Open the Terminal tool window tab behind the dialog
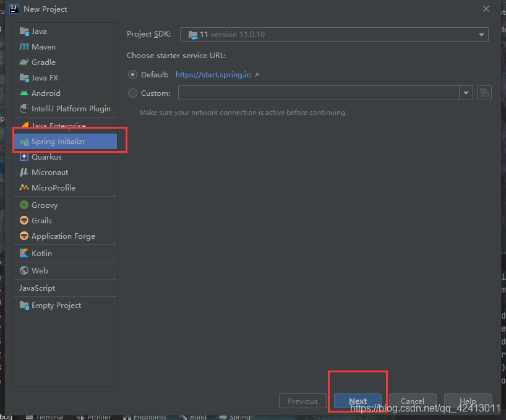This screenshot has height=420, width=506. click(x=45, y=417)
